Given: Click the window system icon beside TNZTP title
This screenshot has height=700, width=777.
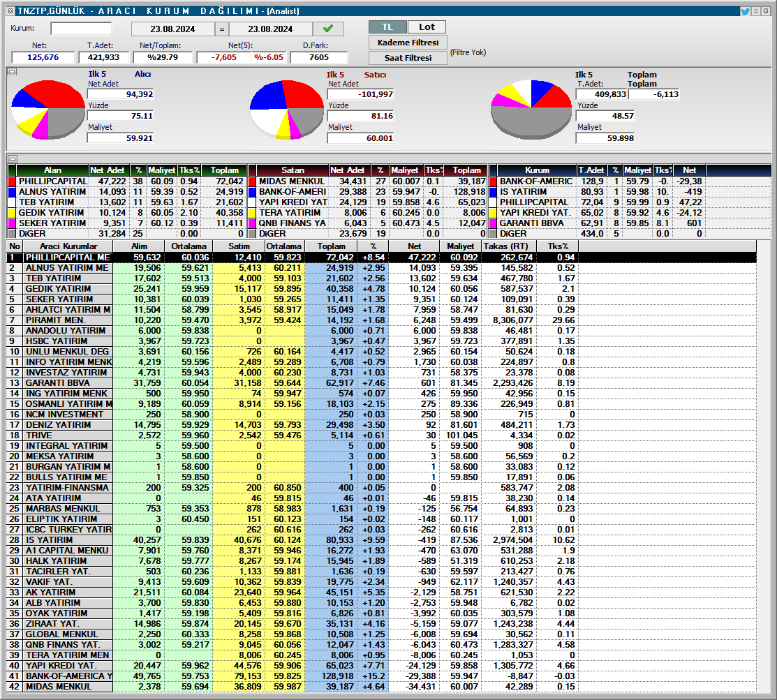Looking at the screenshot, I should 11,11.
